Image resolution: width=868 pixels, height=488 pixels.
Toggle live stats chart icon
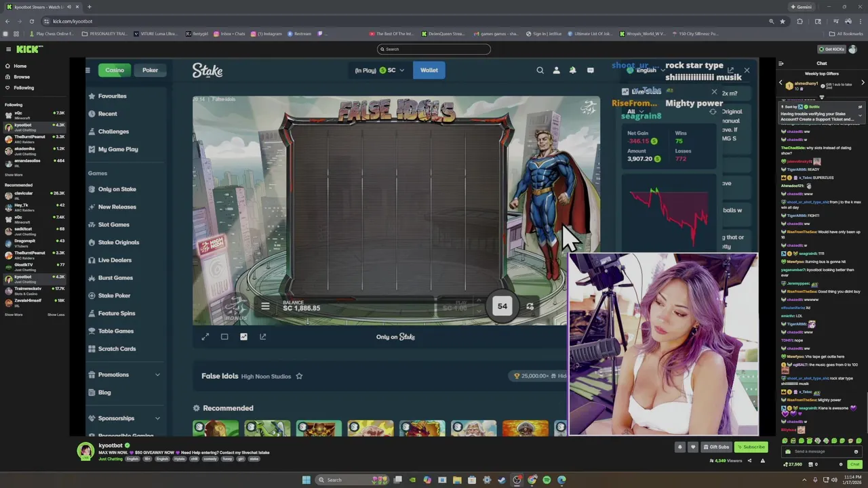243,337
